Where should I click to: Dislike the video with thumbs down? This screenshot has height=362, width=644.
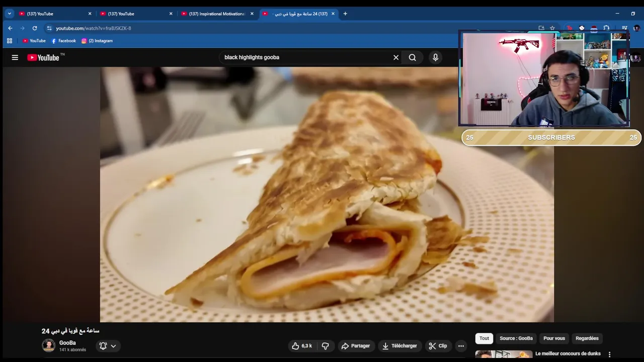[x=326, y=346]
